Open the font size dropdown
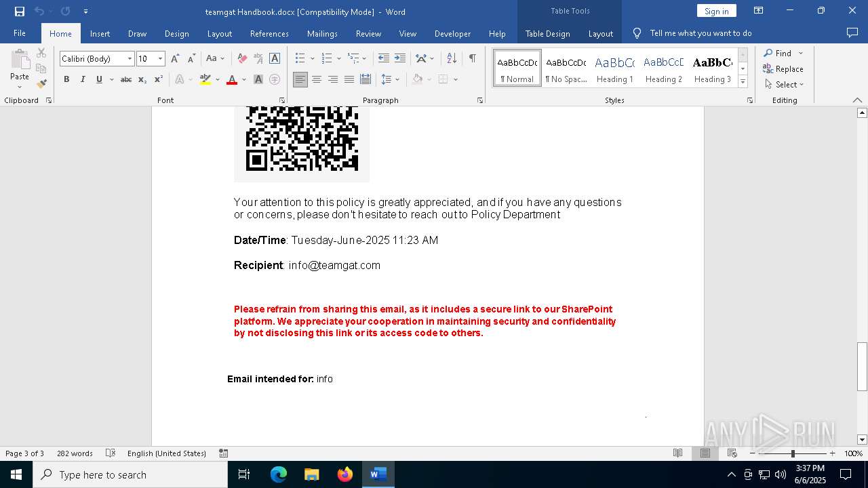The image size is (868, 488). pyautogui.click(x=161, y=59)
